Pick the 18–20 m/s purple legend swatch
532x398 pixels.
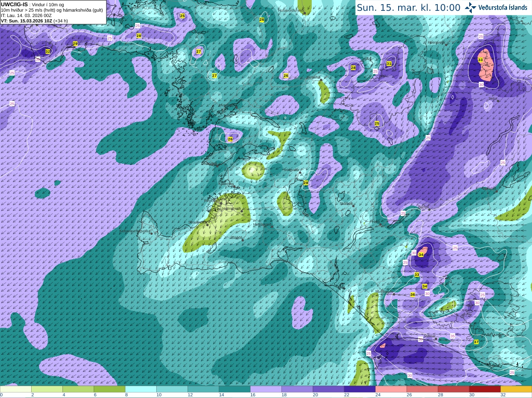[297, 389]
